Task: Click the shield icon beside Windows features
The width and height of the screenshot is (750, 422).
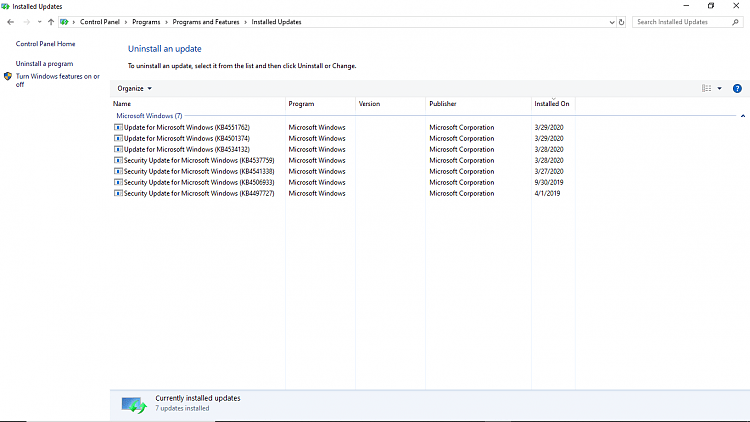Action: point(8,76)
